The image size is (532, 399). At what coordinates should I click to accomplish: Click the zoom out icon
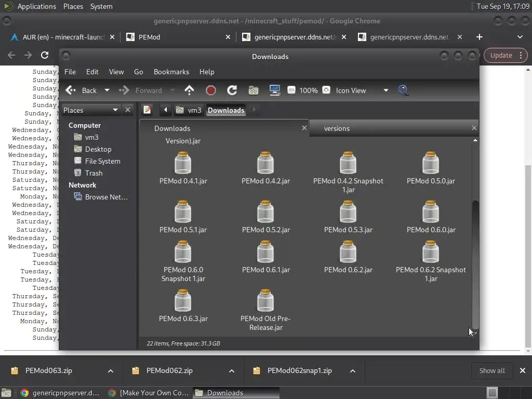tap(291, 90)
